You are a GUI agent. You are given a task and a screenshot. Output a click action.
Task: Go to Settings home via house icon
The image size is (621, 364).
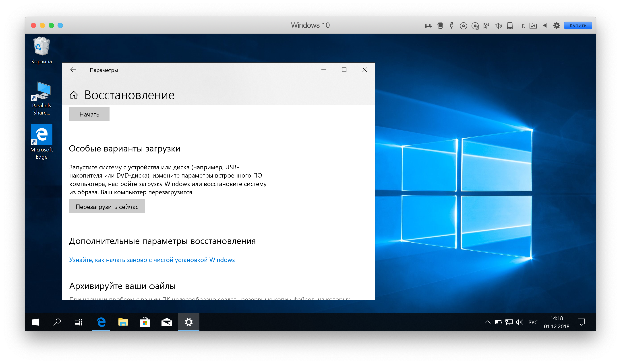tap(74, 95)
